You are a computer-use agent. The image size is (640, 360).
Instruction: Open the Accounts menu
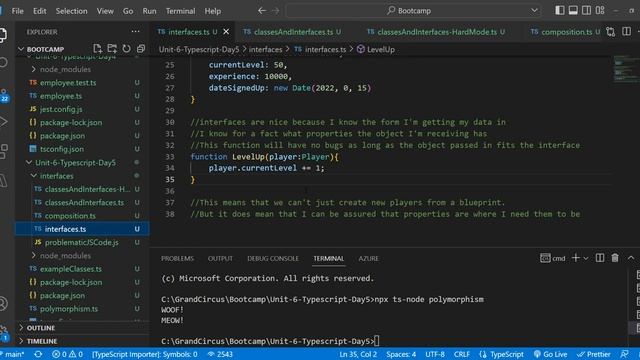[4, 304]
